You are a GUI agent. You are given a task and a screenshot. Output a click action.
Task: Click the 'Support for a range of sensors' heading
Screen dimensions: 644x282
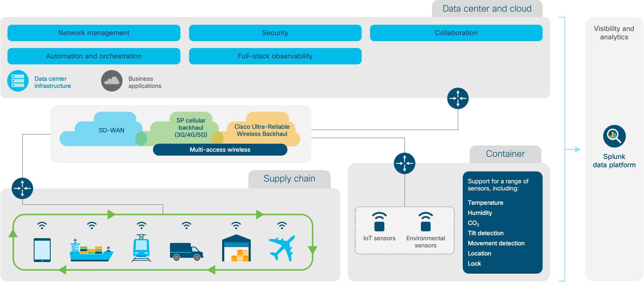(498, 185)
